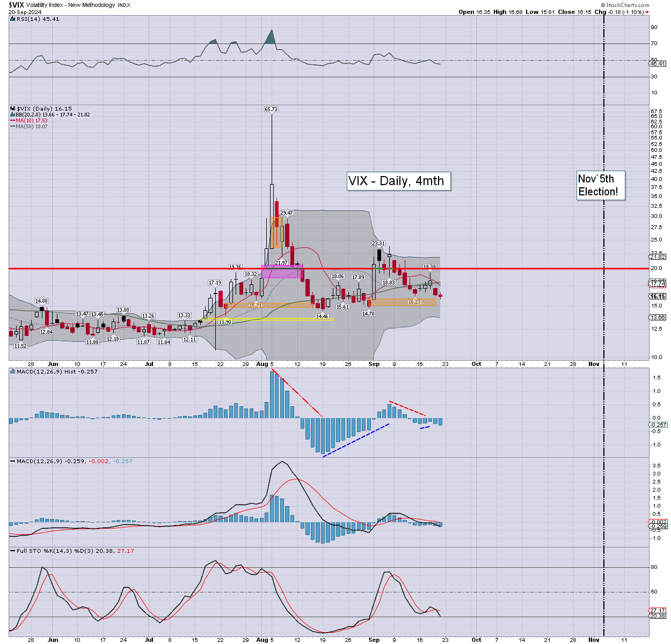The image size is (671, 644).
Task: Click the 'Aug' label on the bottom date axis
Action: [x=262, y=640]
